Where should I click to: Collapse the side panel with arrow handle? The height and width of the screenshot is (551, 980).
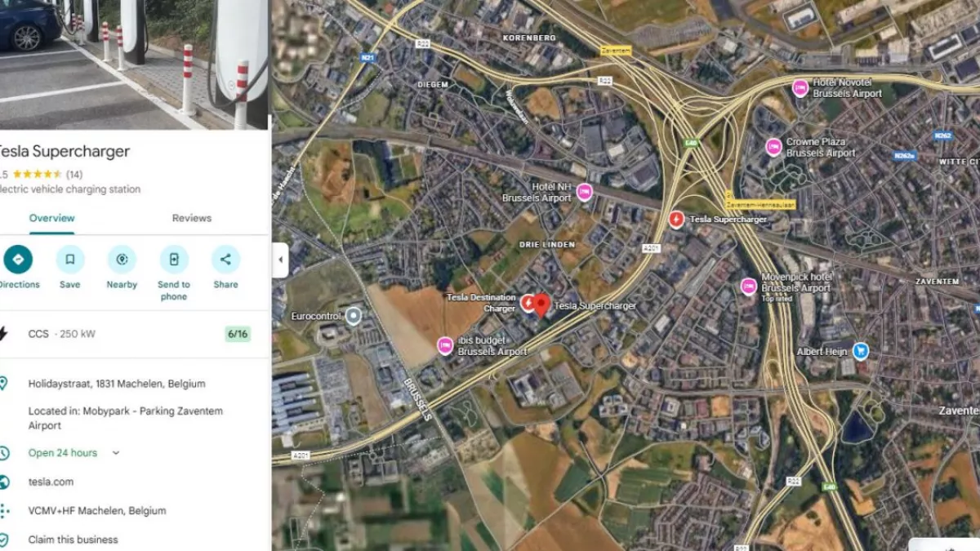coord(280,260)
